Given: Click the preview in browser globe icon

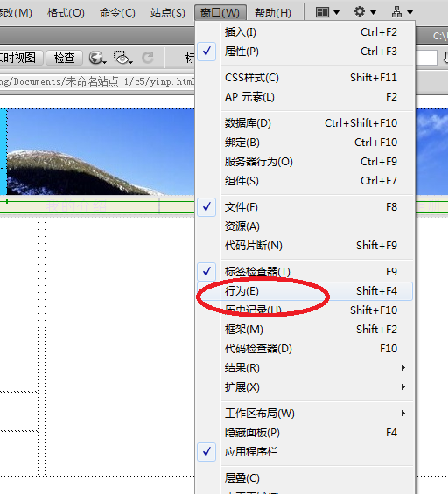Looking at the screenshot, I should click(x=97, y=58).
